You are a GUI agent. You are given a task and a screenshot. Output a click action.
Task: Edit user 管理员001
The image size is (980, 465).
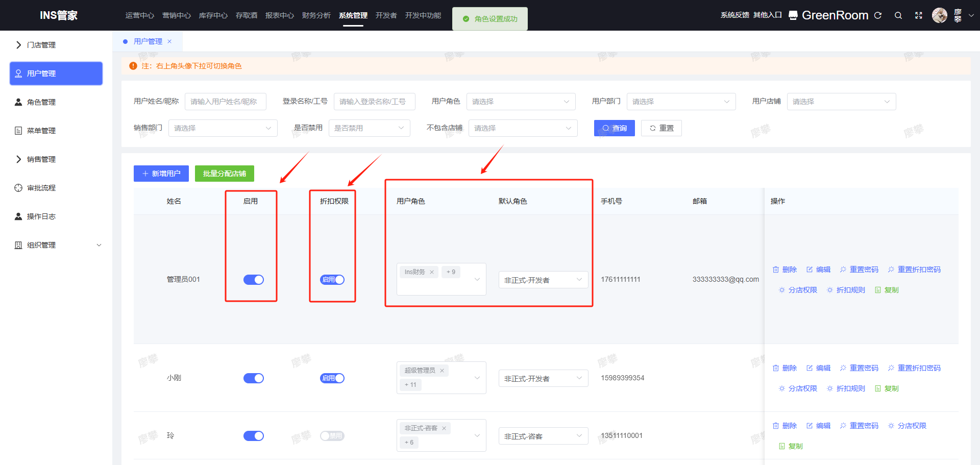pyautogui.click(x=818, y=270)
